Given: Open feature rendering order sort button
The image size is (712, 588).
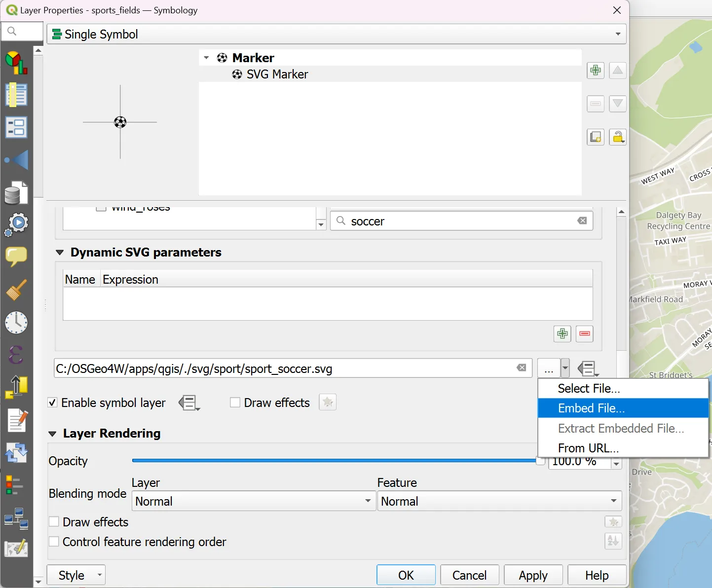Looking at the screenshot, I should click(613, 541).
